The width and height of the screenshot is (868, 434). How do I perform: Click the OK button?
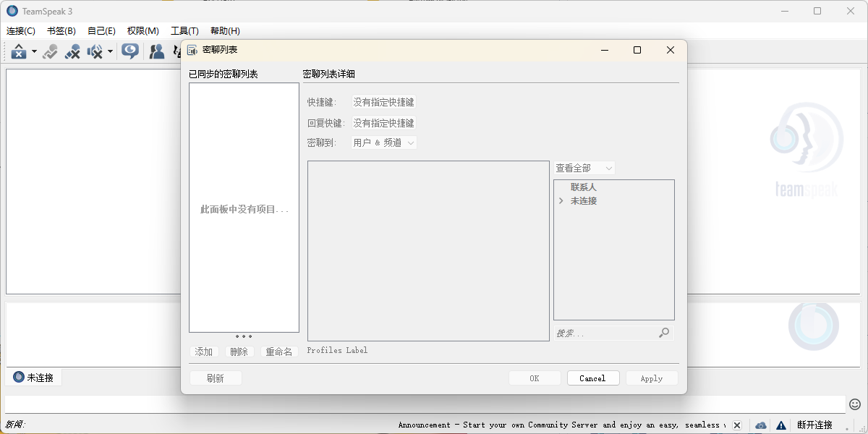pos(535,378)
